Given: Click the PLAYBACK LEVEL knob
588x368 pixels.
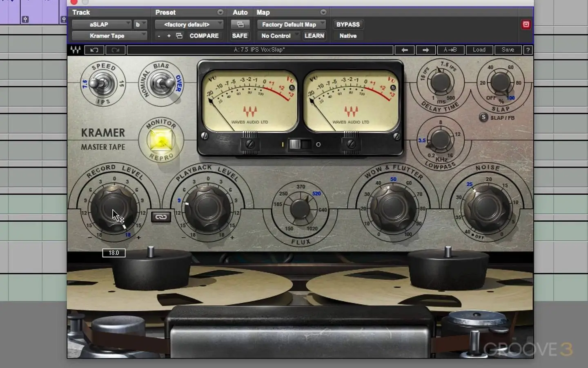Looking at the screenshot, I should pos(208,208).
